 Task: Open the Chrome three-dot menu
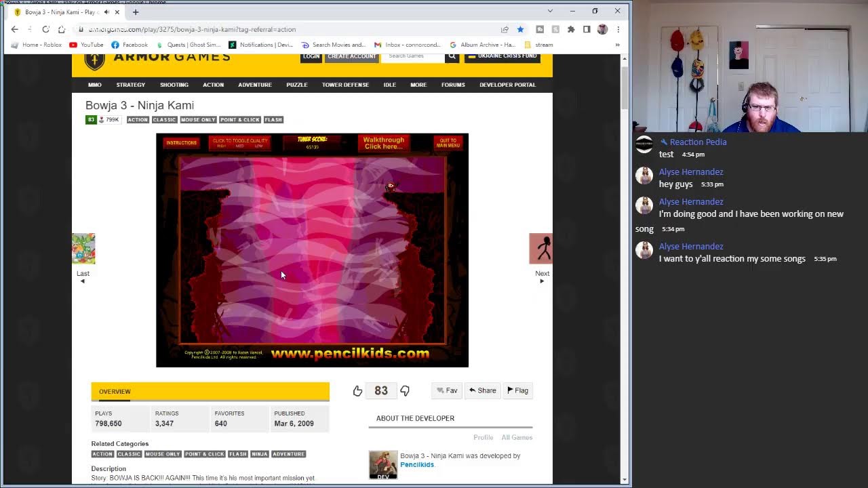pyautogui.click(x=618, y=29)
